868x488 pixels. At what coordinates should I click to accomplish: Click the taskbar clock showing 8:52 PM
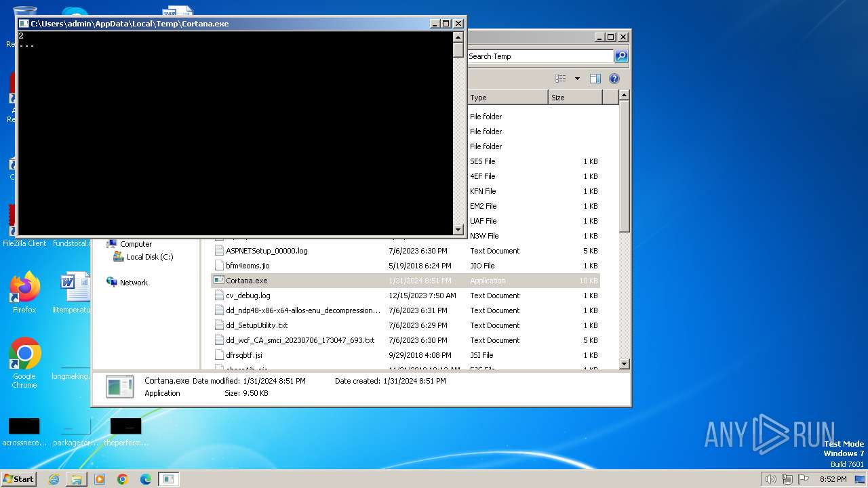click(x=833, y=479)
